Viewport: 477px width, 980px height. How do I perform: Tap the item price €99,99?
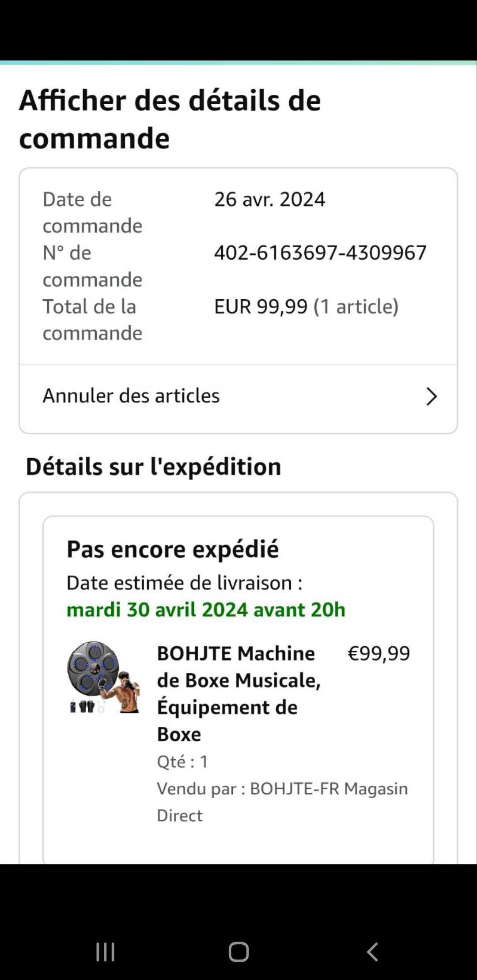tap(379, 653)
